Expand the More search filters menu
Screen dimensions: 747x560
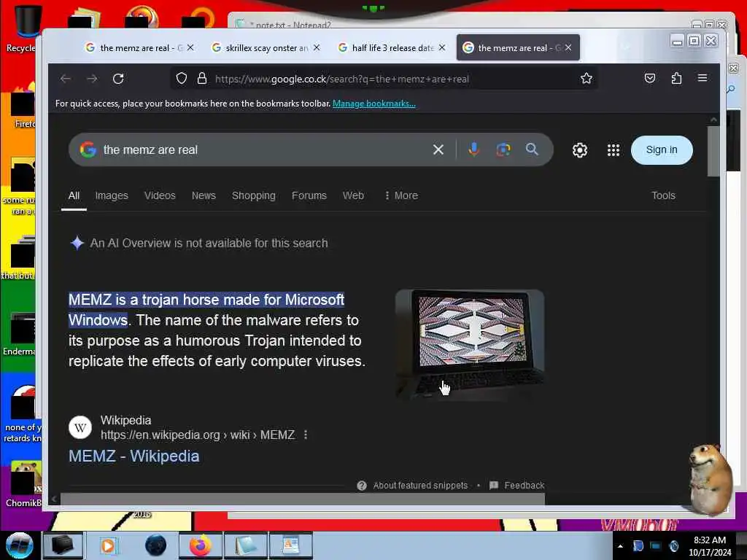(x=401, y=195)
